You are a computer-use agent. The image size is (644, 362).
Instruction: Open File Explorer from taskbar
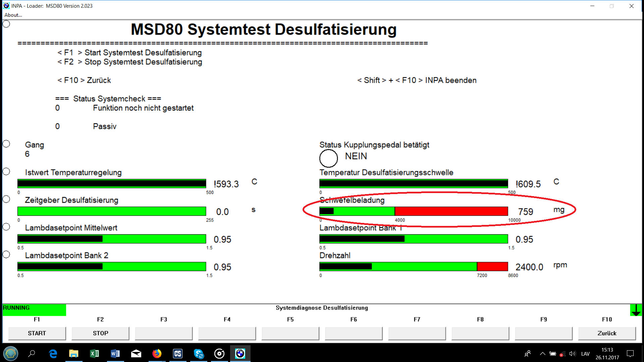coord(73,353)
